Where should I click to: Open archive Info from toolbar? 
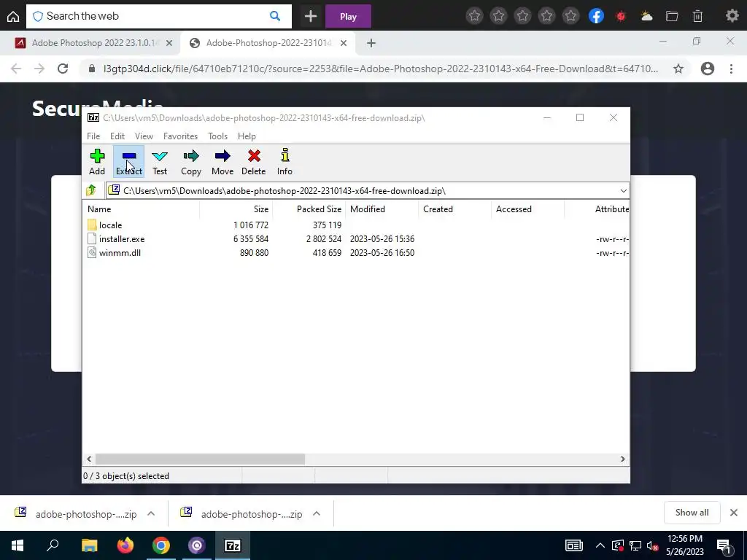point(285,162)
